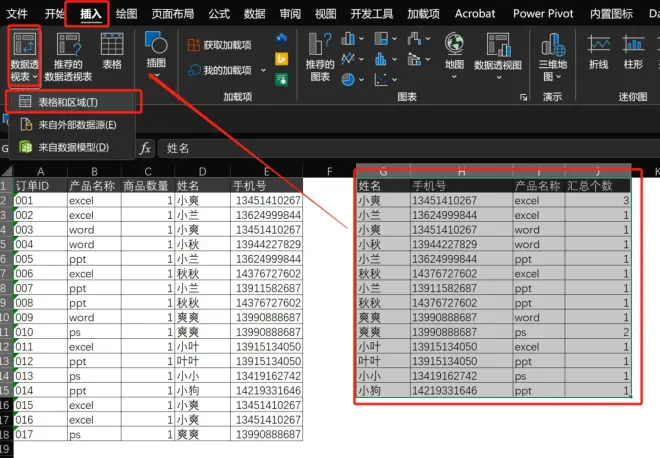
Task: Expand the 三维地图 dropdown arrow
Action: pos(559,77)
